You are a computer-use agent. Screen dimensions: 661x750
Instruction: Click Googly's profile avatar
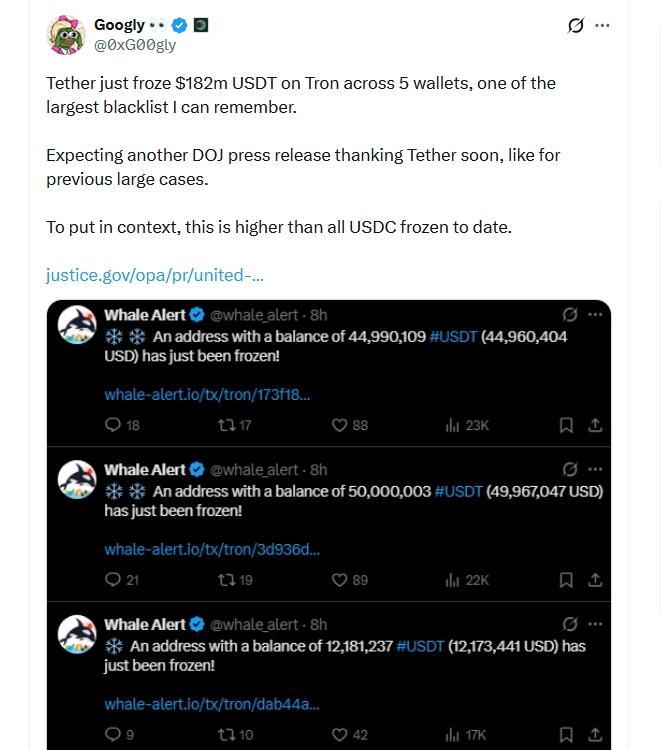[66, 35]
